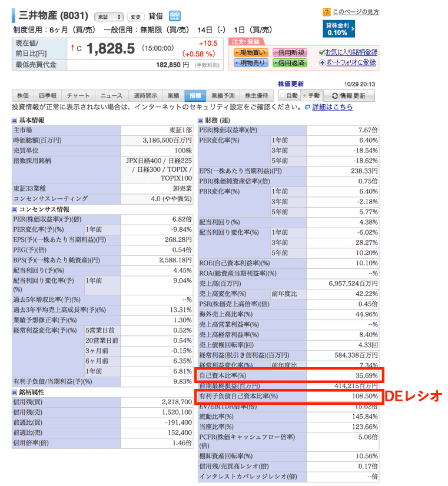Click the コンセンサス情報 section header icon

[14, 210]
